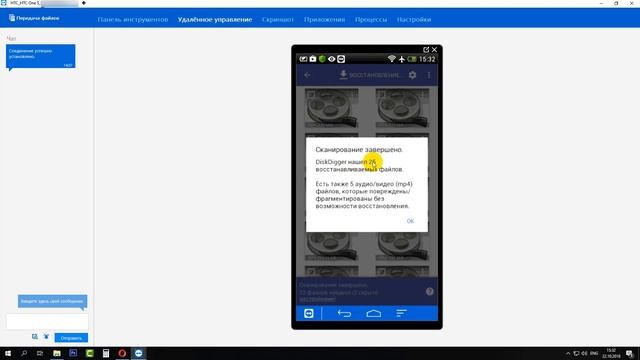Click the chat message input field
The width and height of the screenshot is (640, 360).
tap(47, 322)
